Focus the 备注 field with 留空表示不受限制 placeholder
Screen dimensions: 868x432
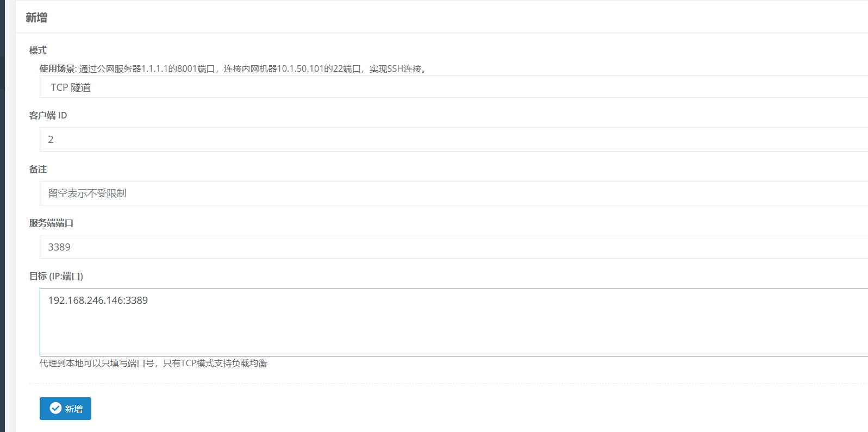(454, 193)
